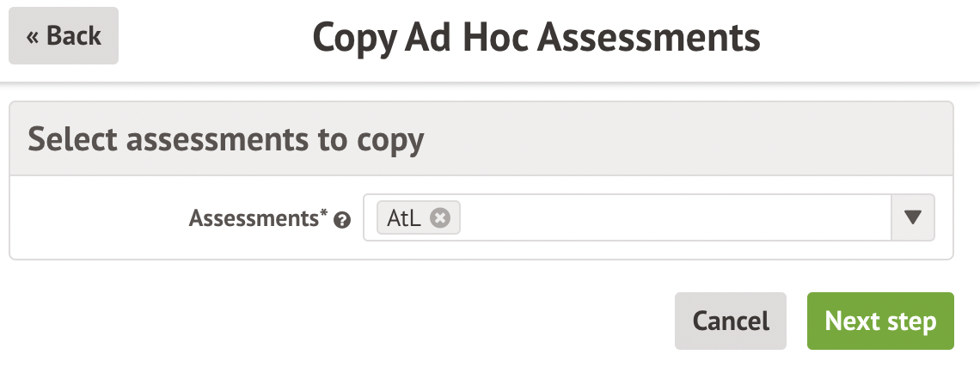This screenshot has width=980, height=373.
Task: Remove the AtL tag using its x icon
Action: pos(440,218)
